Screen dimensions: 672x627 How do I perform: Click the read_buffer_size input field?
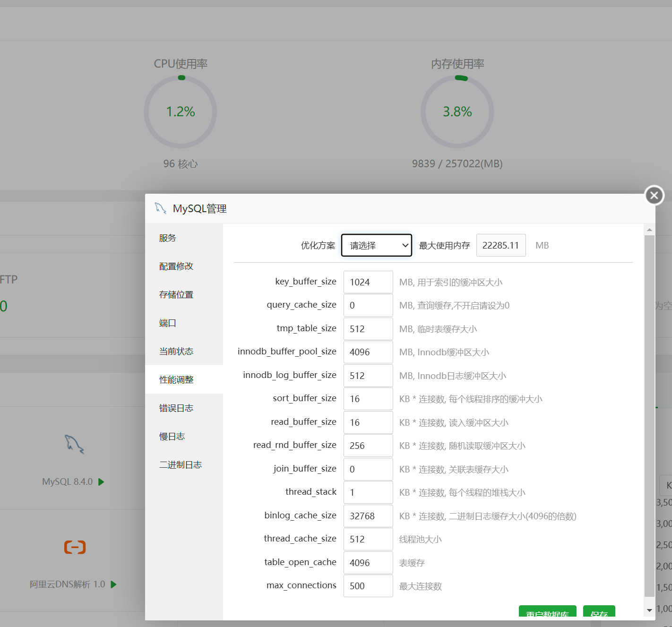coord(368,422)
